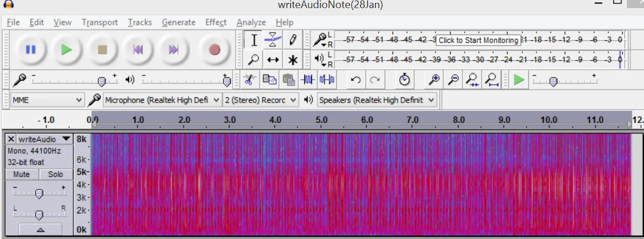Click the '32-bit float' track info text
This screenshot has height=239, width=644.
(x=26, y=162)
